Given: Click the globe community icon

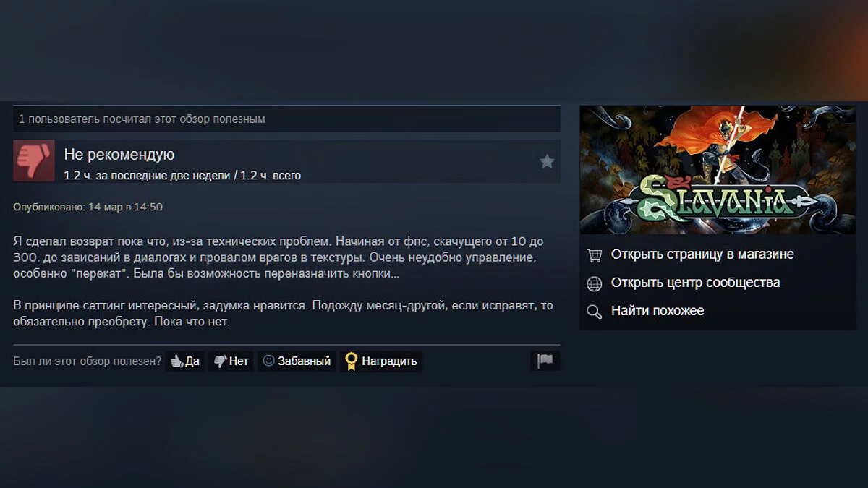Looking at the screenshot, I should 595,283.
